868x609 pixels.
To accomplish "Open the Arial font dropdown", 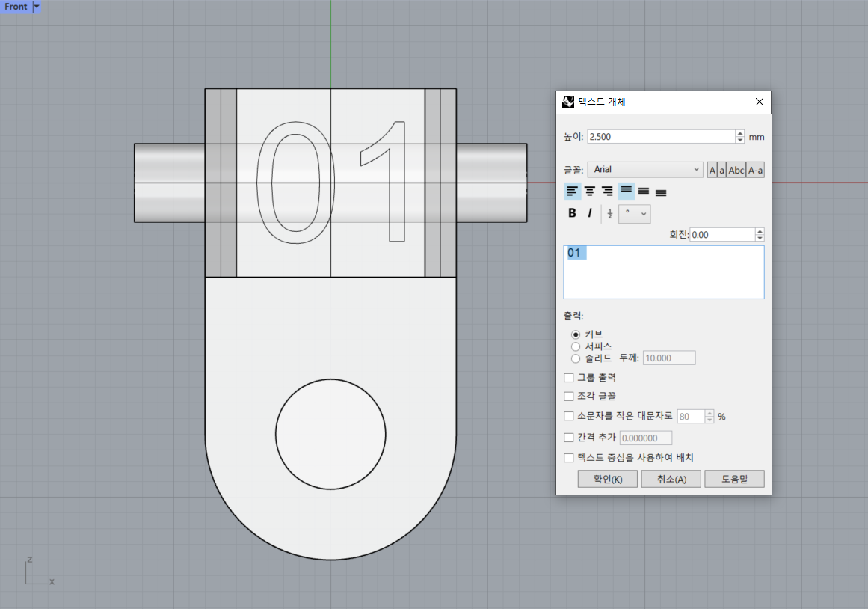I will click(x=645, y=170).
